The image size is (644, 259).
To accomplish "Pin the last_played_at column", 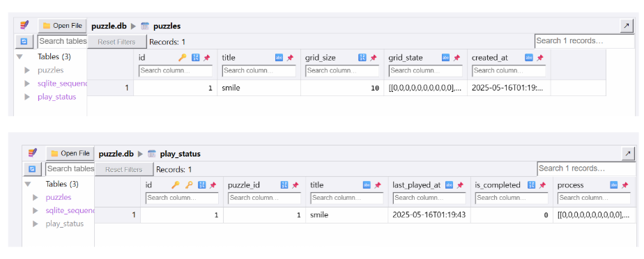I will pos(460,185).
